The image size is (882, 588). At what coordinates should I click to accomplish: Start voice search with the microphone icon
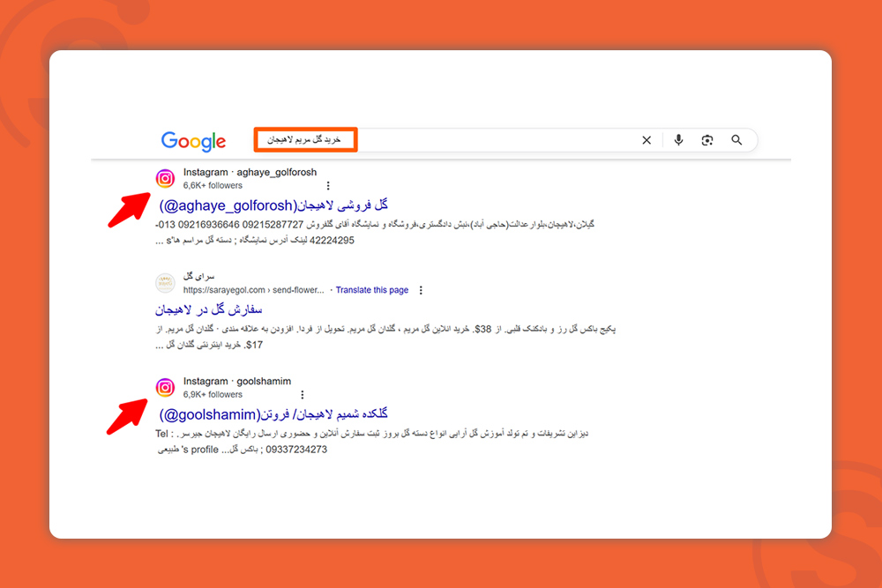click(678, 140)
